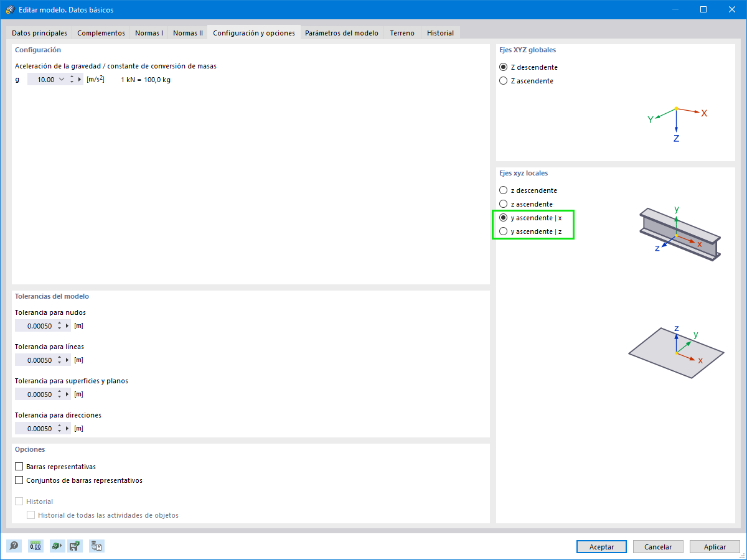
Task: Click Tolerancia para direcciones value field
Action: (35, 428)
